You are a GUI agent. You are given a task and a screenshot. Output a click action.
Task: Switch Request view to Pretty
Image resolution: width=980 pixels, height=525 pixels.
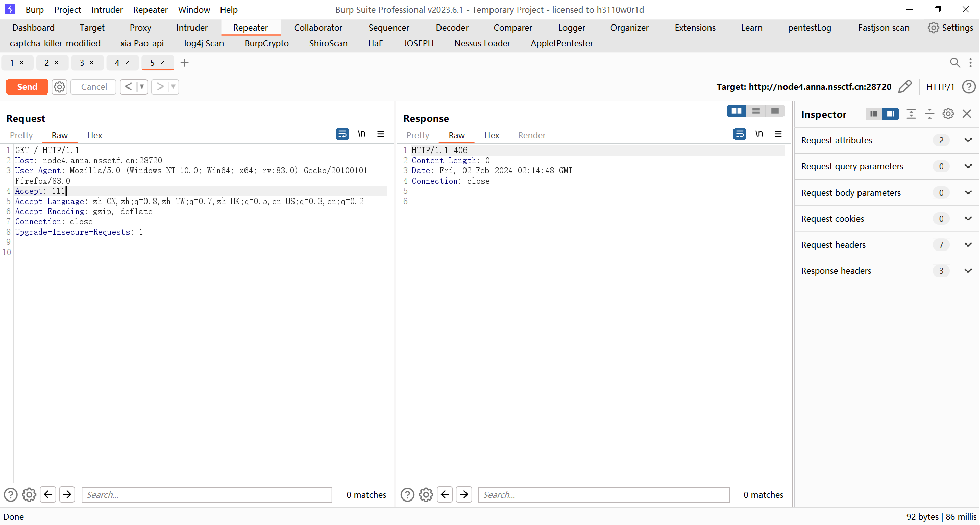[x=21, y=135]
